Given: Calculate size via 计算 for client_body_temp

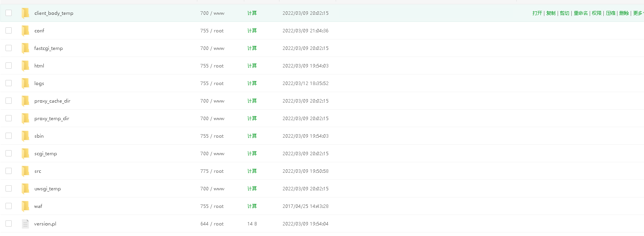Looking at the screenshot, I should 252,13.
